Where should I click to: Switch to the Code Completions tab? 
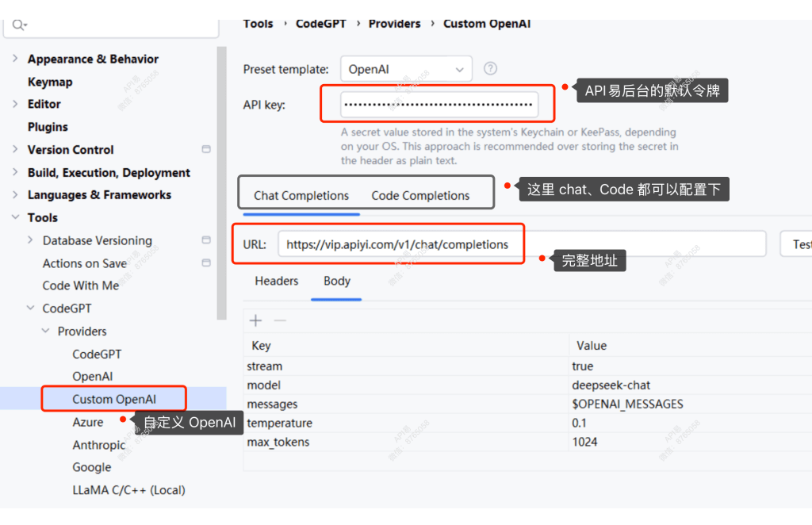point(420,196)
